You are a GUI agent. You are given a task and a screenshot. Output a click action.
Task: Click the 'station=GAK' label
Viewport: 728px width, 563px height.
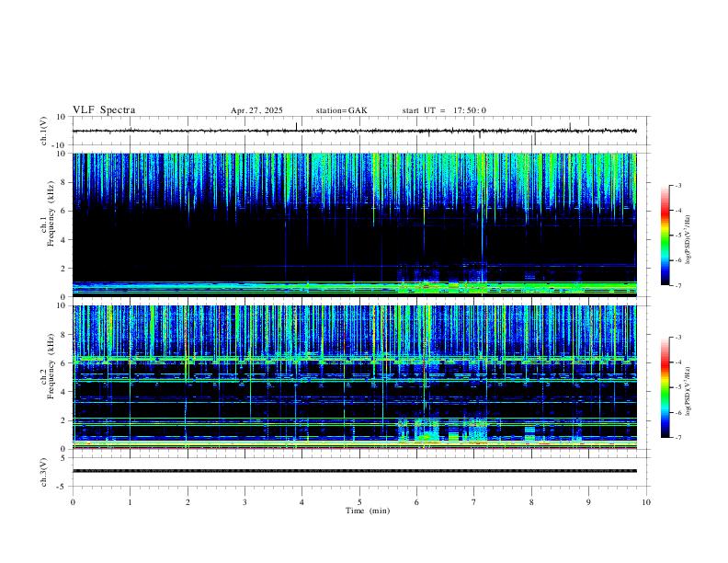(x=341, y=110)
